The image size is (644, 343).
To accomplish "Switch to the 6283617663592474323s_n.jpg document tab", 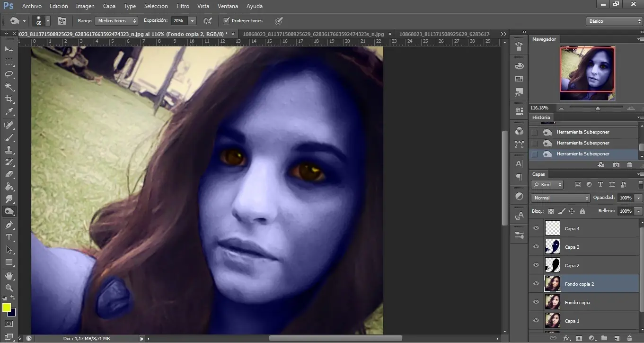I will point(313,34).
